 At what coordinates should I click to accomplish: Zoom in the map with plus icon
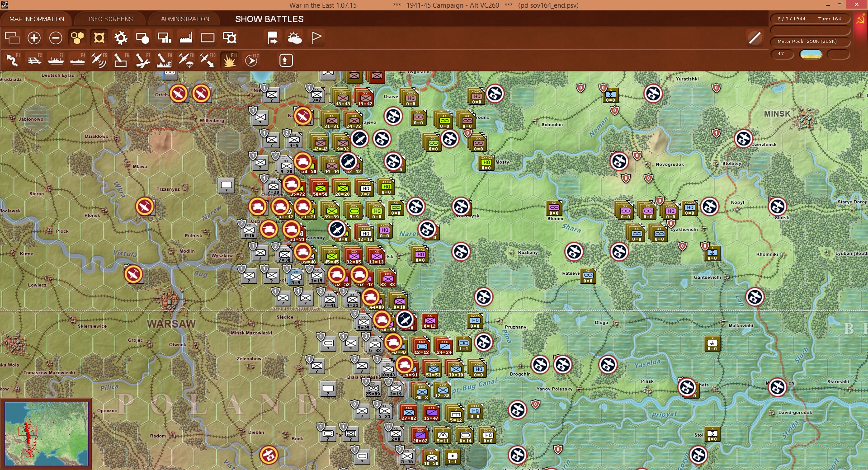[34, 38]
